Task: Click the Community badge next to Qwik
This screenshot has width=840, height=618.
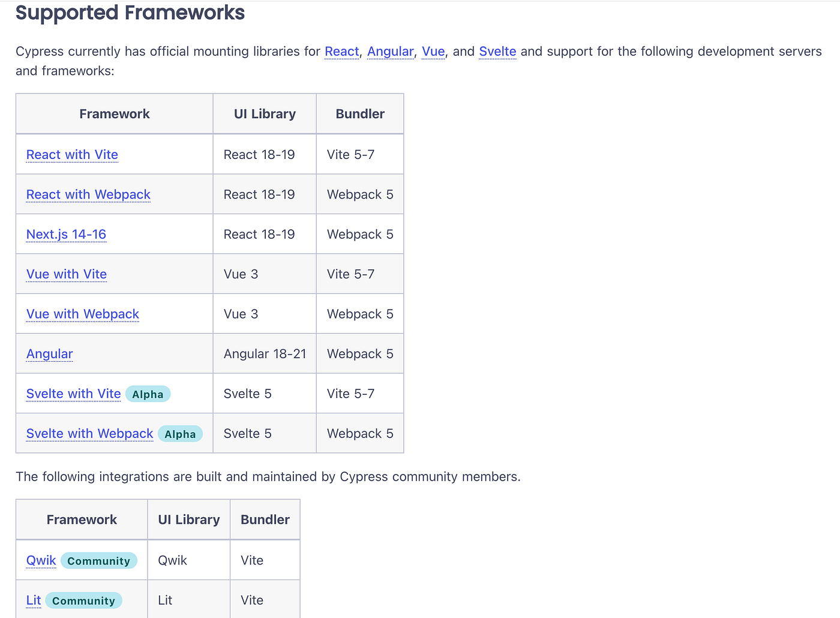Action: [99, 561]
